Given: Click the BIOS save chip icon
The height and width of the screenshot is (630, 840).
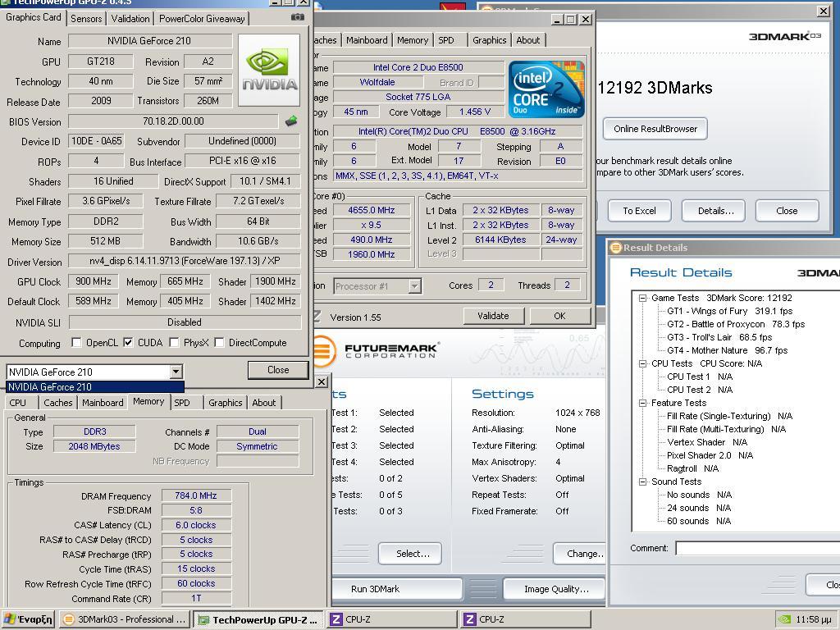Looking at the screenshot, I should point(291,121).
